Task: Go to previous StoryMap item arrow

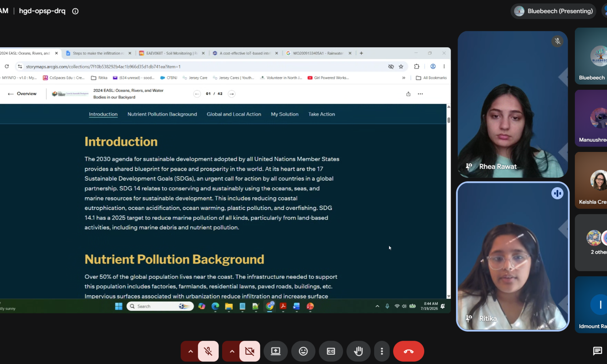Action: 197,94
